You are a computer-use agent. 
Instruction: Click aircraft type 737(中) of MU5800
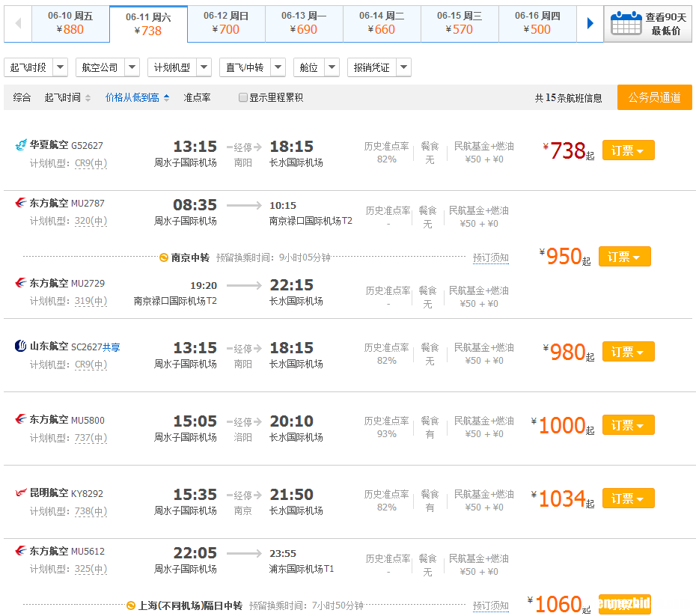[x=91, y=438]
